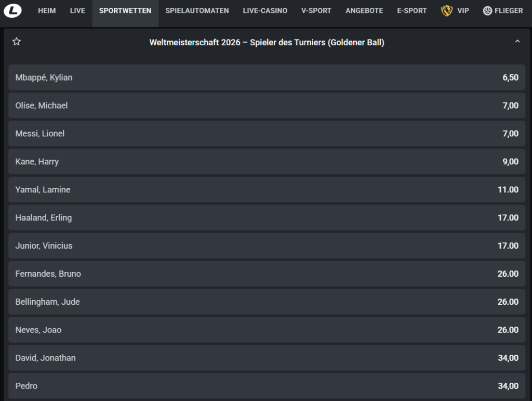Select David, Jonathan odds 34,00
This screenshot has height=401, width=532.
(x=508, y=358)
